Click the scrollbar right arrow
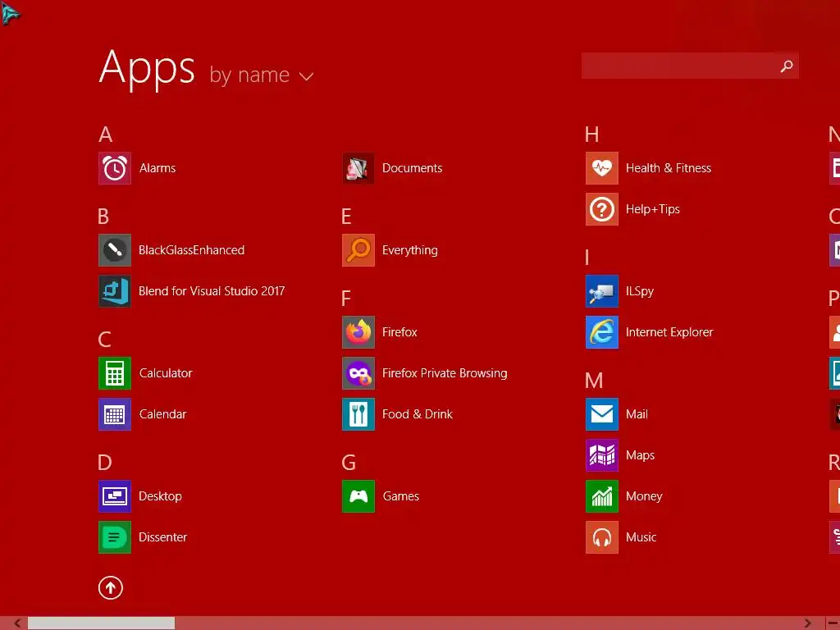 (807, 623)
